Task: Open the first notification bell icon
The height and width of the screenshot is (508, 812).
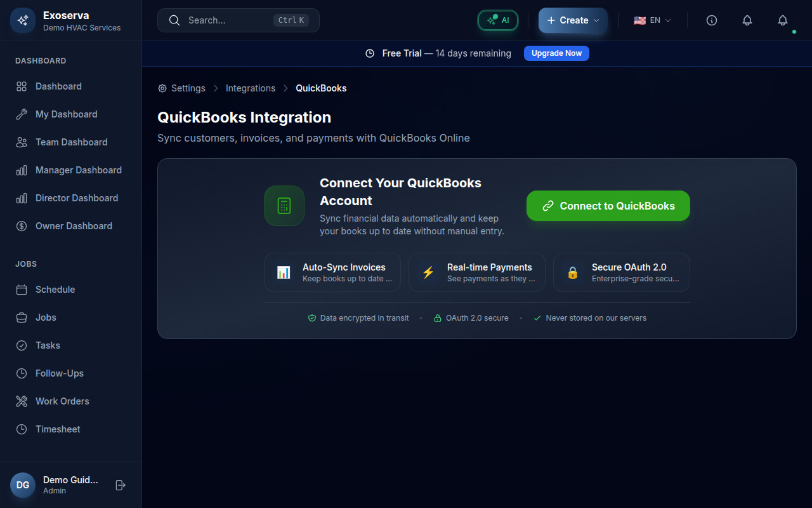Action: (x=747, y=20)
